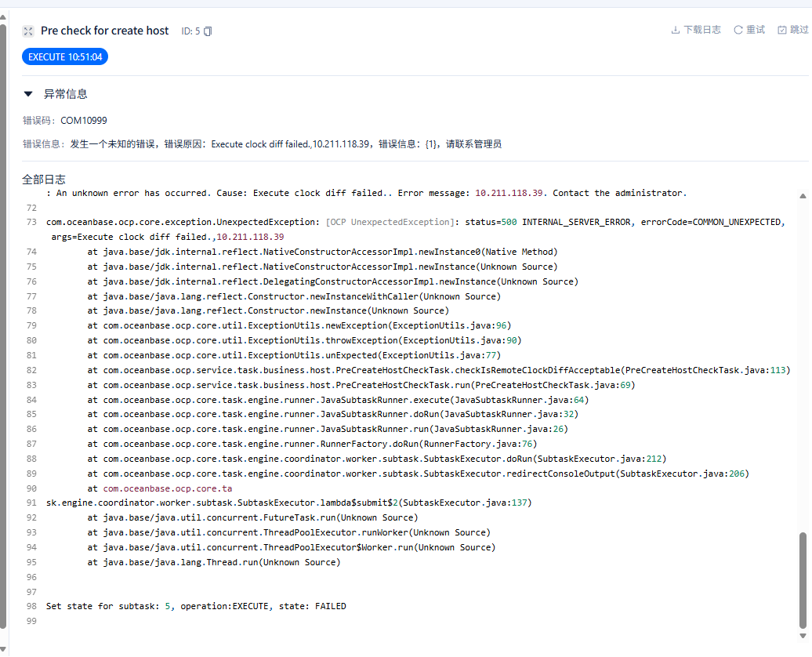Screen dimensions: 812x657
Task: Click the skip task icon
Action: (x=781, y=30)
